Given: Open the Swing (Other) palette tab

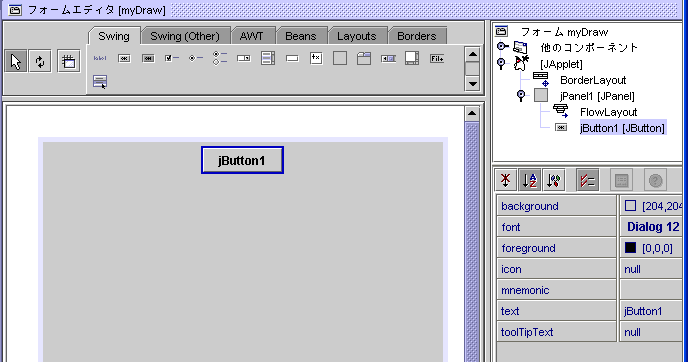Looking at the screenshot, I should point(185,36).
